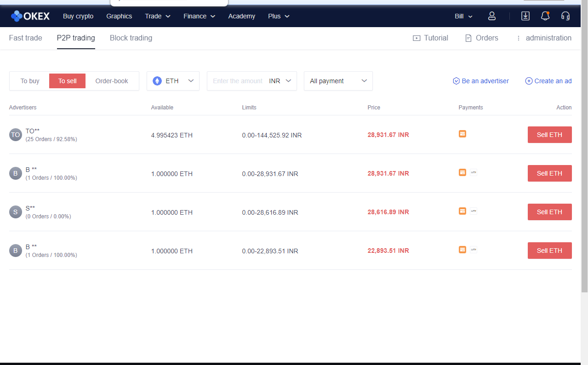Click UPI payment icon in the 22,893.51 INR row

(474, 250)
